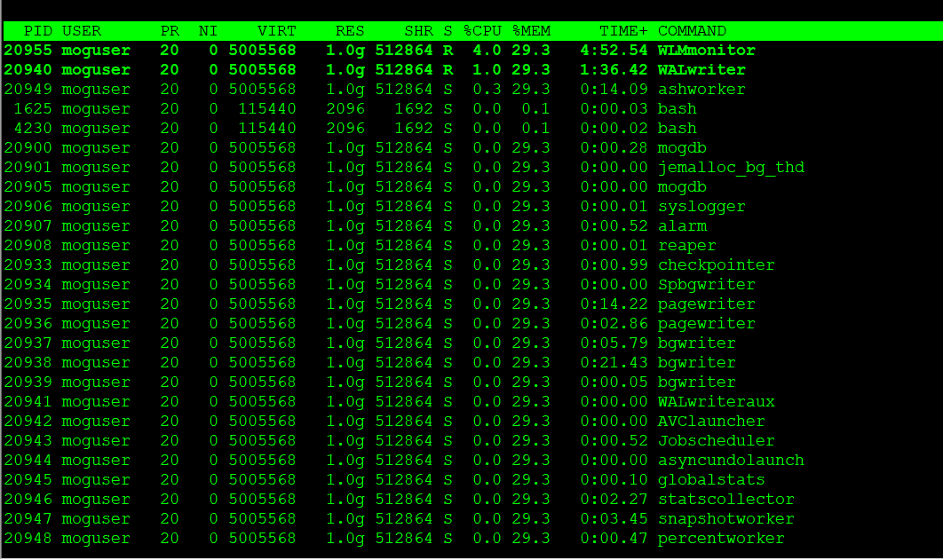Select time 1:36.42 of WALwriter
The width and height of the screenshot is (943, 560).
click(x=614, y=70)
